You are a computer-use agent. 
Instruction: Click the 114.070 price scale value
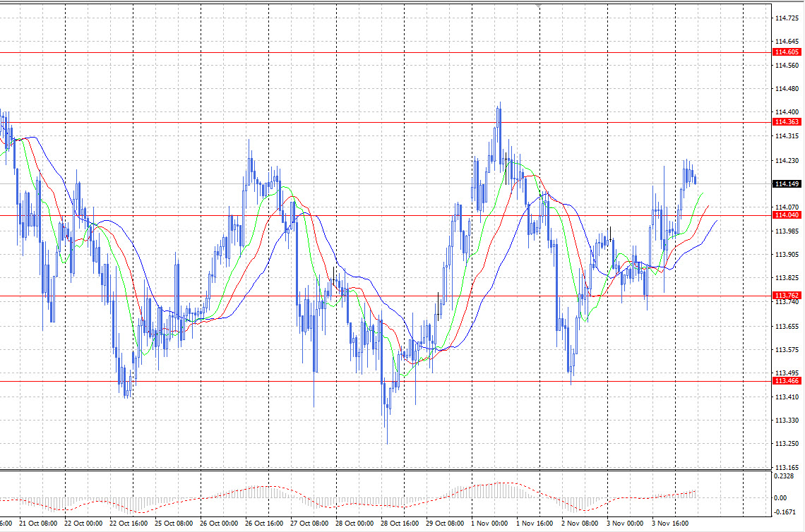tap(787, 207)
